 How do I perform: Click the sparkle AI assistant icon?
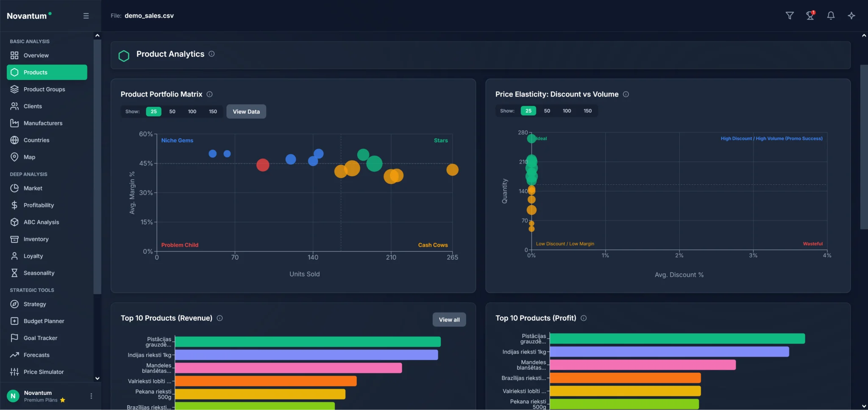click(x=851, y=16)
